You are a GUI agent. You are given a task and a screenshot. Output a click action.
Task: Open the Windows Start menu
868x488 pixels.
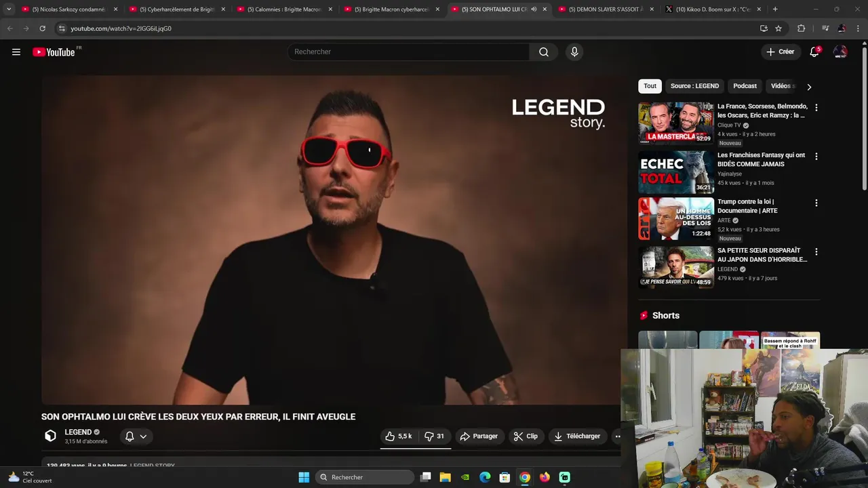[304, 477]
